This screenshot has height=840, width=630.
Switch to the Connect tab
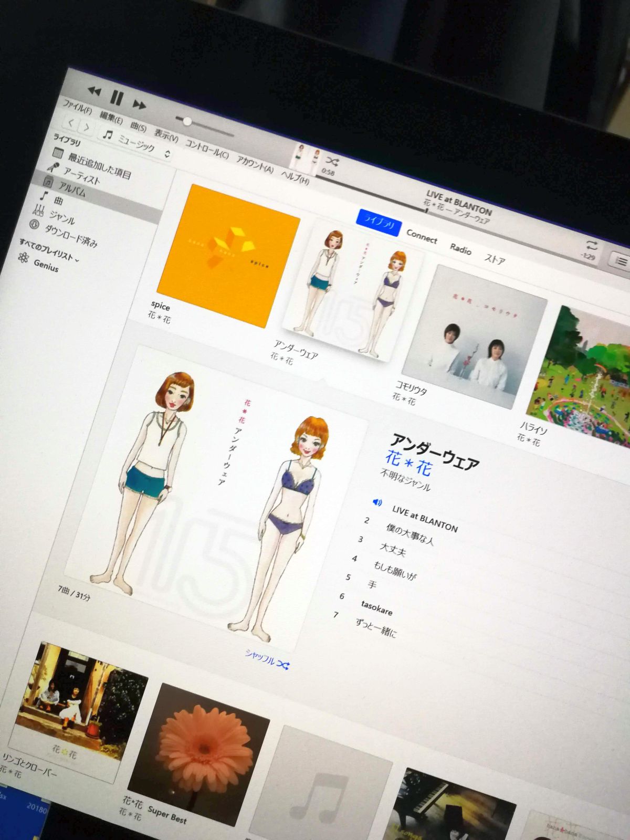[422, 236]
